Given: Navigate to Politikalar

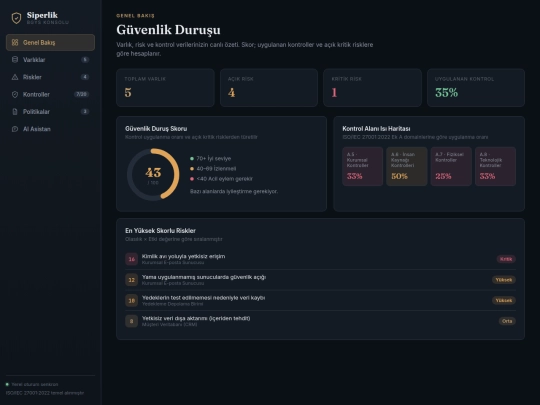Looking at the screenshot, I should point(50,112).
